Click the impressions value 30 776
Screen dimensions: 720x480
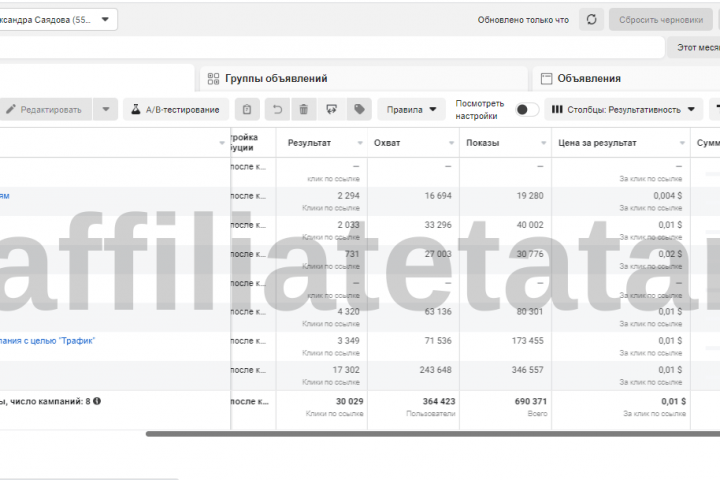click(530, 254)
